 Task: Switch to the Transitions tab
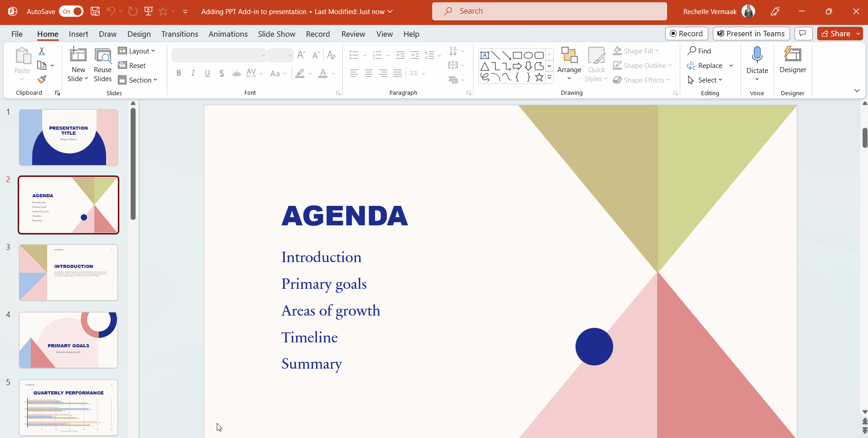[180, 34]
